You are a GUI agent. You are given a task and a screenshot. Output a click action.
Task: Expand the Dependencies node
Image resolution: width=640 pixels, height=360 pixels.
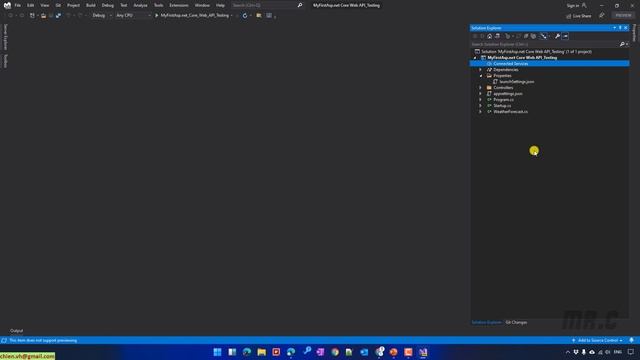[x=480, y=70]
